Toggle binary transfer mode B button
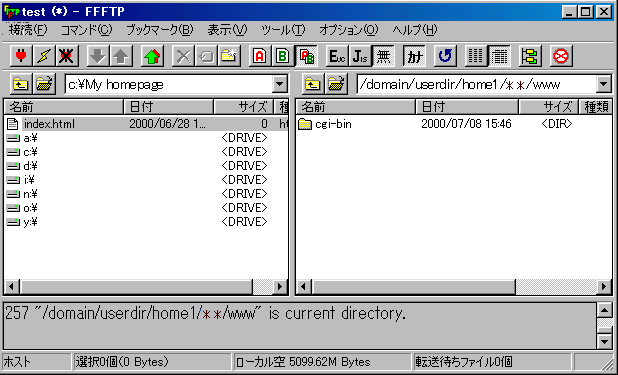Image resolution: width=618 pixels, height=375 pixels. click(282, 56)
